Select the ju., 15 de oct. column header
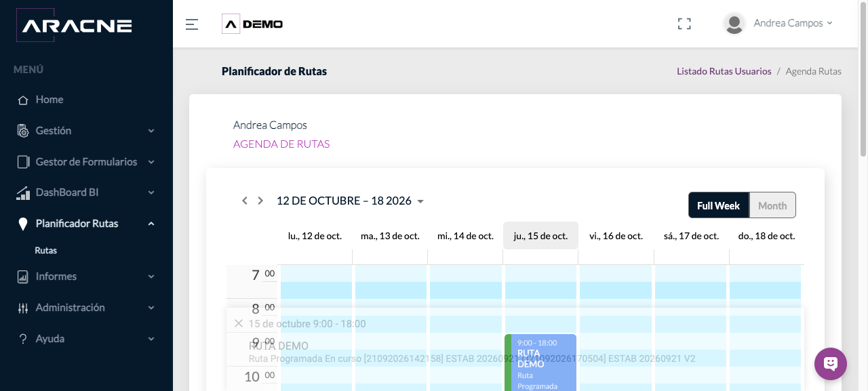 click(540, 236)
